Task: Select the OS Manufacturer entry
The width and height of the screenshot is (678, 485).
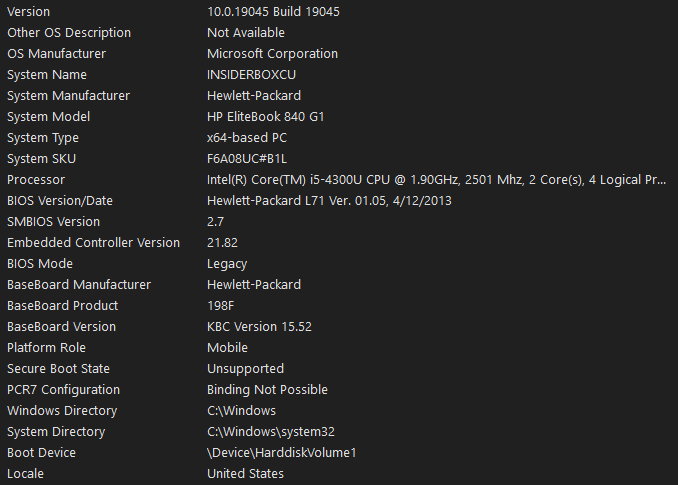Action: (x=56, y=54)
